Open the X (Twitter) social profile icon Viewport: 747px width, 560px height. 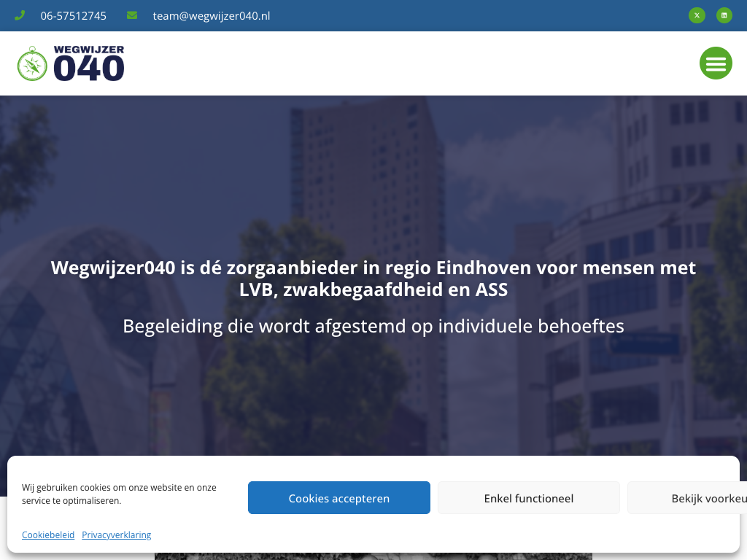pyautogui.click(x=697, y=15)
